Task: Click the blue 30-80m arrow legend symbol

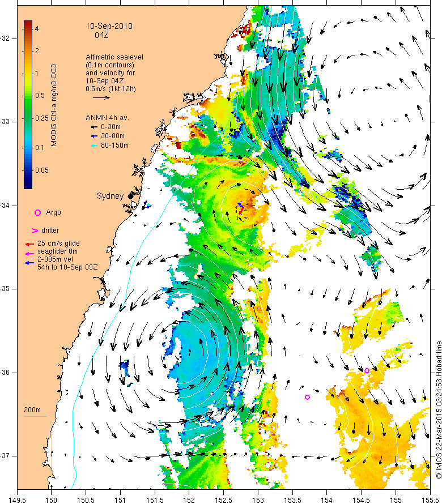Action: 93,136
